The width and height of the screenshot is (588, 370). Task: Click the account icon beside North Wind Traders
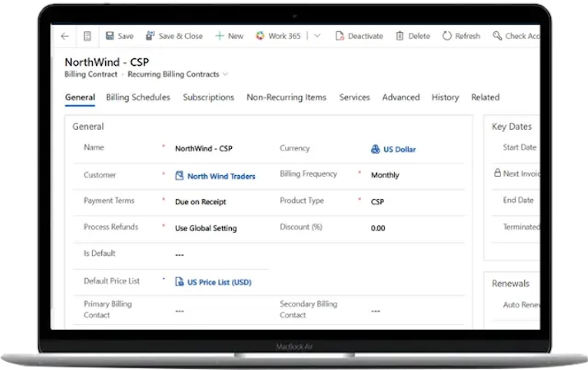pos(179,175)
